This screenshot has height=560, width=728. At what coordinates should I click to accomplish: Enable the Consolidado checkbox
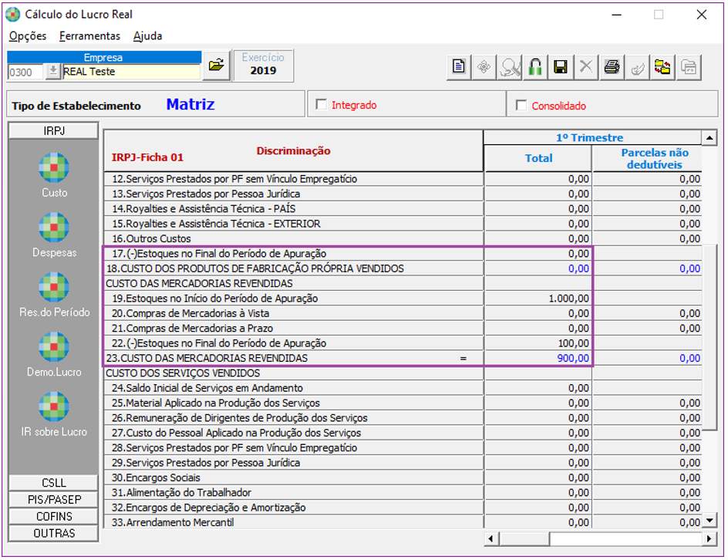pos(521,106)
